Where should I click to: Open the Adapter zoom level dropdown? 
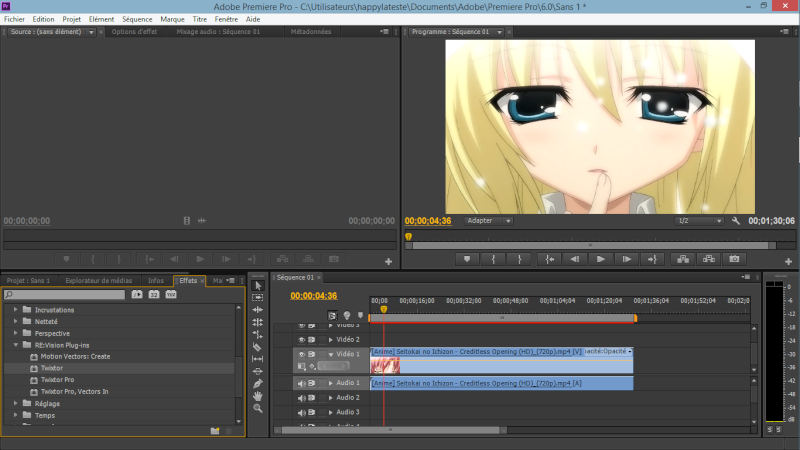coord(488,221)
